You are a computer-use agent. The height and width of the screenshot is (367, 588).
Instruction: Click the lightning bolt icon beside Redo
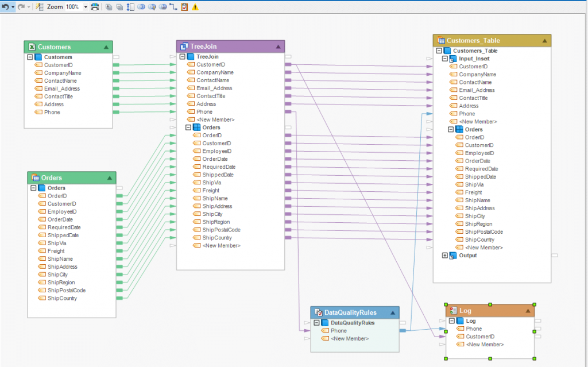38,7
